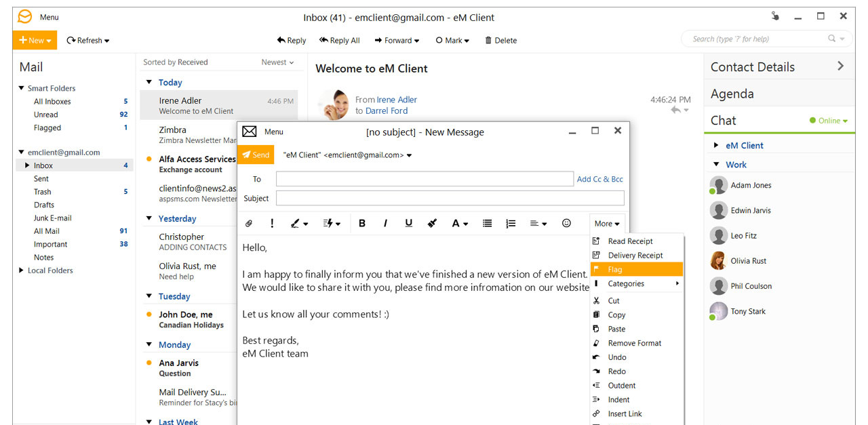Screen dimensions: 868x425
Task: Click Add Cc & Bcc link
Action: [600, 179]
